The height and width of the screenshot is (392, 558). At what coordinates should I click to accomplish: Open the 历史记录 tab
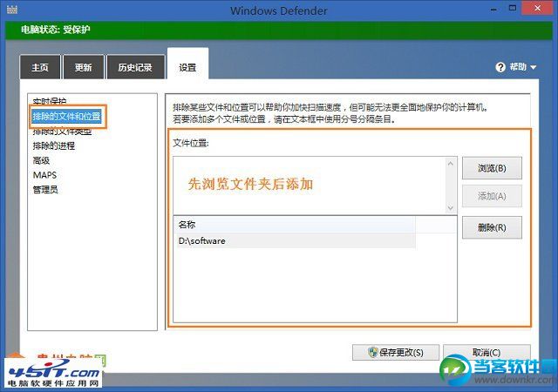pyautogui.click(x=135, y=67)
